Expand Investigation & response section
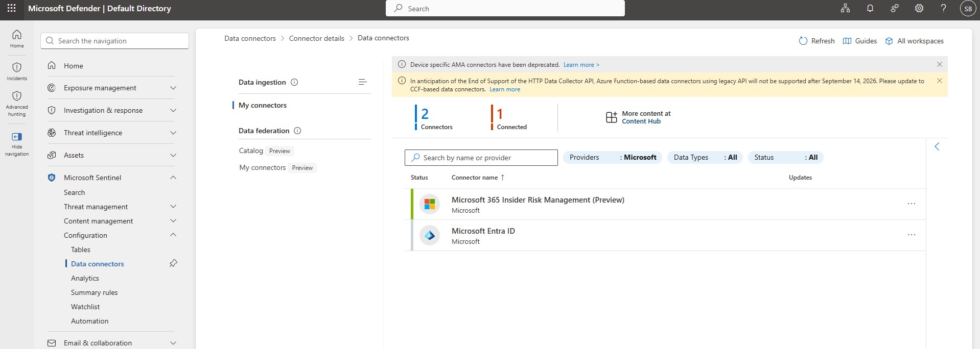The image size is (980, 349). click(x=173, y=110)
